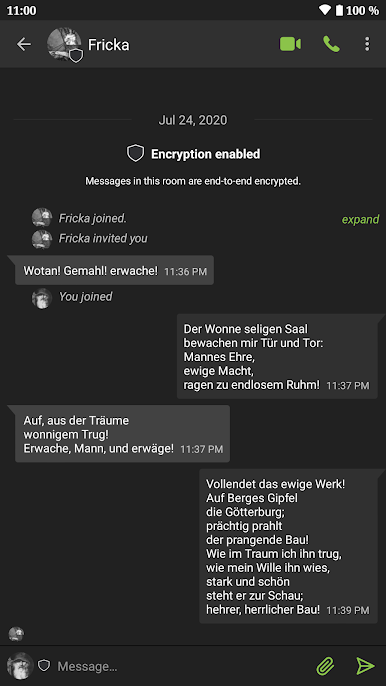Screen dimensions: 386x686
Task: Start a voice call with Fricka
Action: [331, 44]
